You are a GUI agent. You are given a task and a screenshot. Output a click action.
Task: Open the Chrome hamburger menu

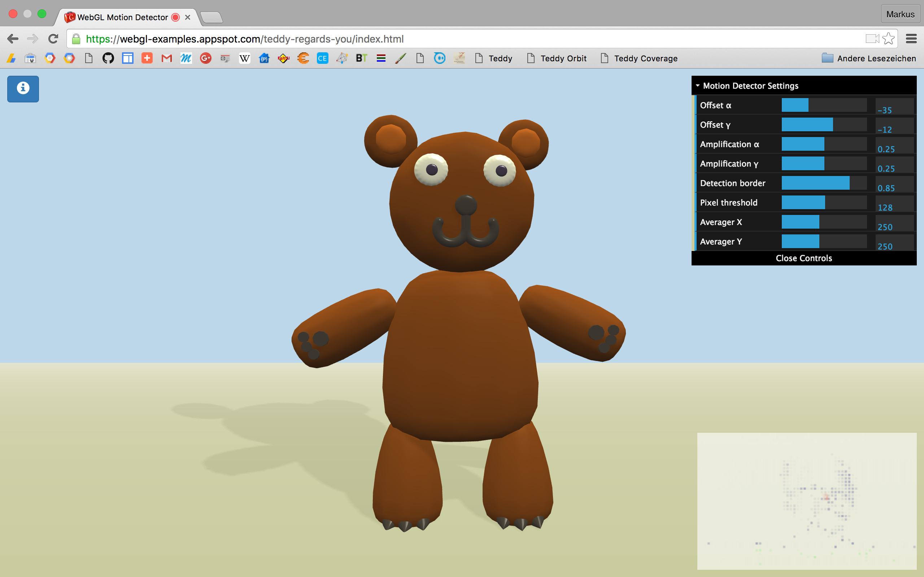click(x=911, y=39)
